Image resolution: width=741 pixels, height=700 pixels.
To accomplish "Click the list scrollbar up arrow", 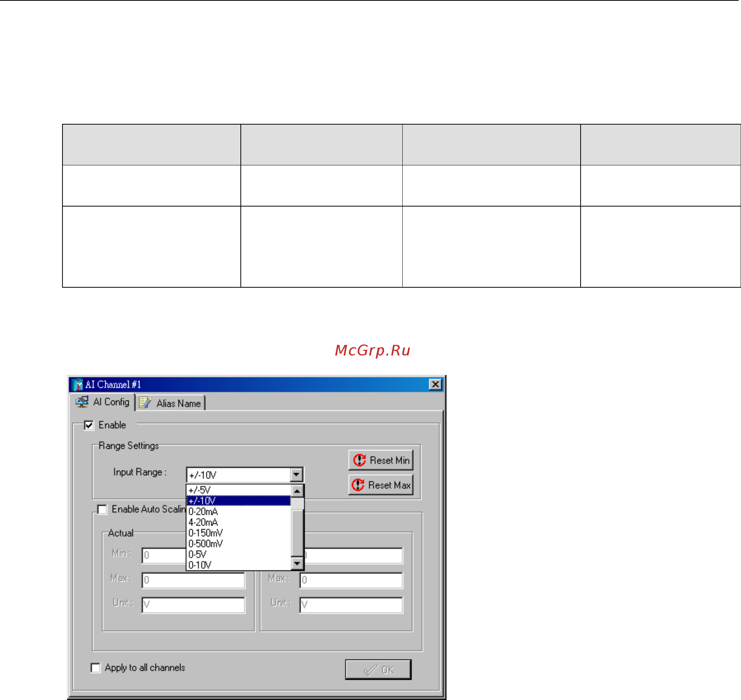I will pos(297,491).
